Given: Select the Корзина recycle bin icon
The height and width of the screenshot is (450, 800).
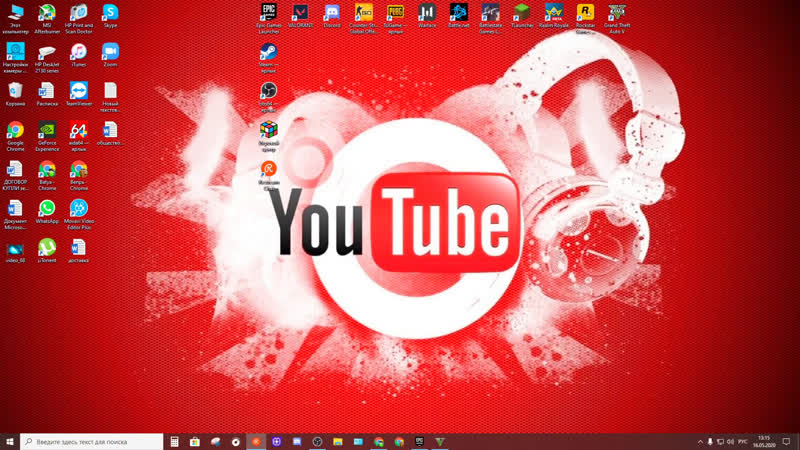Looking at the screenshot, I should coord(15,94).
